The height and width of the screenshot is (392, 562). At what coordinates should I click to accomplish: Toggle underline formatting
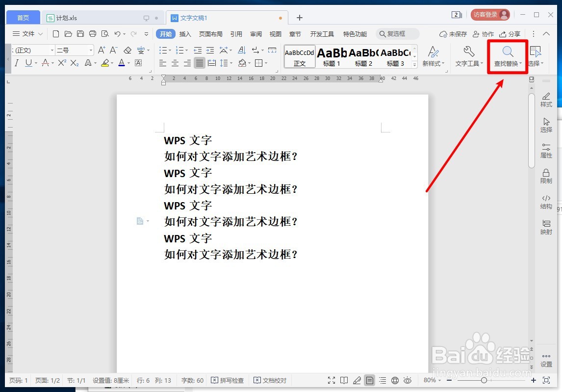(28, 63)
